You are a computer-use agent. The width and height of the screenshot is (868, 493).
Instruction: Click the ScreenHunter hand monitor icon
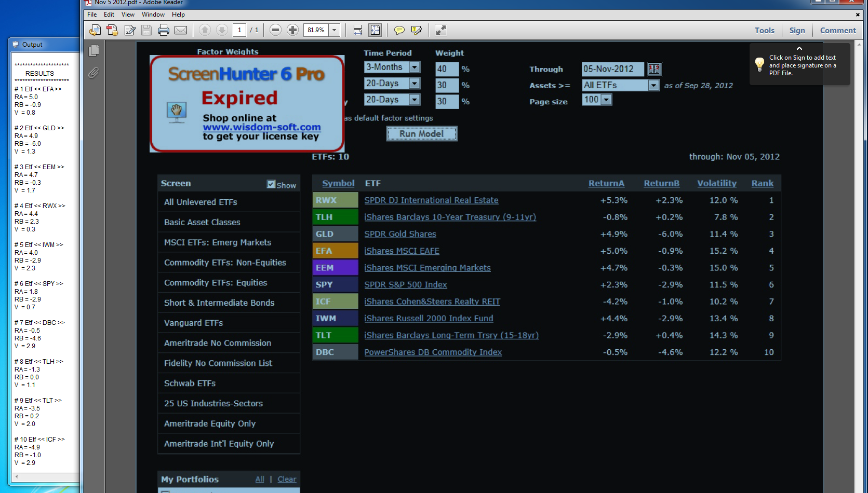(x=177, y=112)
